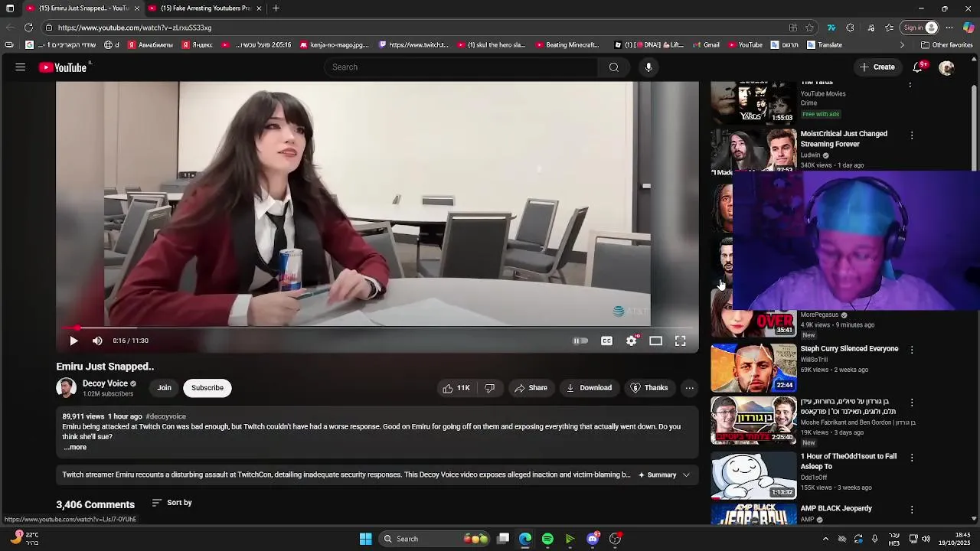The image size is (980, 551).
Task: Open the Task View taskbar icon
Action: click(503, 539)
